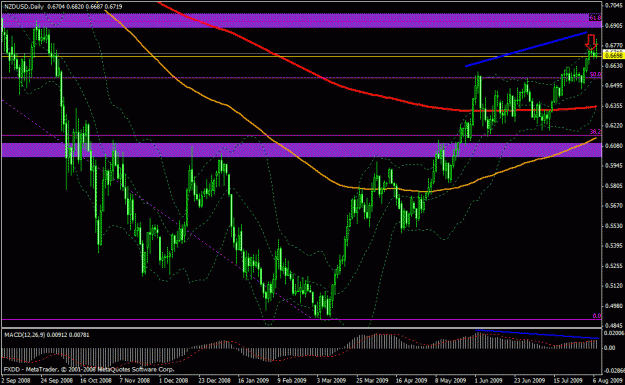Click the 0.6220 price axis label

click(614, 126)
